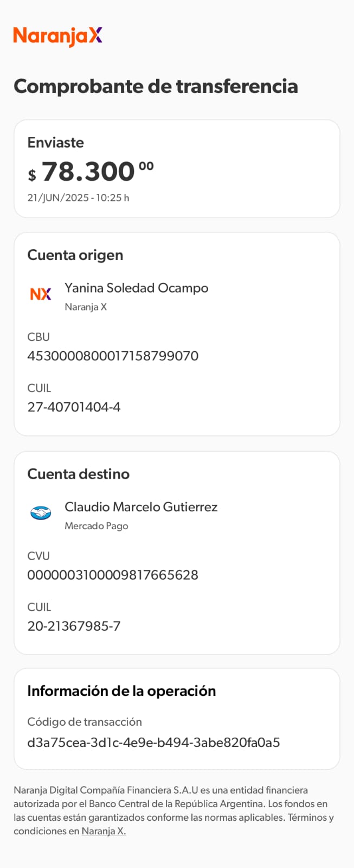The width and height of the screenshot is (354, 868).
Task: Open the Naranja X terms link
Action: (x=104, y=831)
